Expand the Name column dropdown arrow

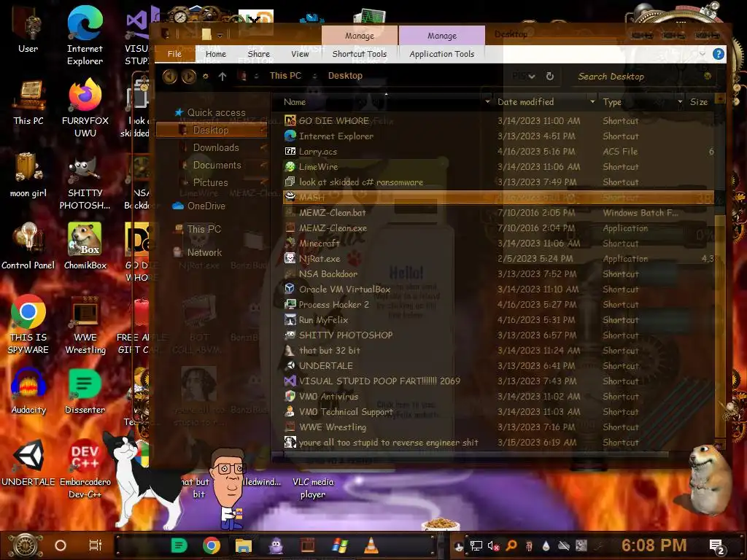click(487, 102)
